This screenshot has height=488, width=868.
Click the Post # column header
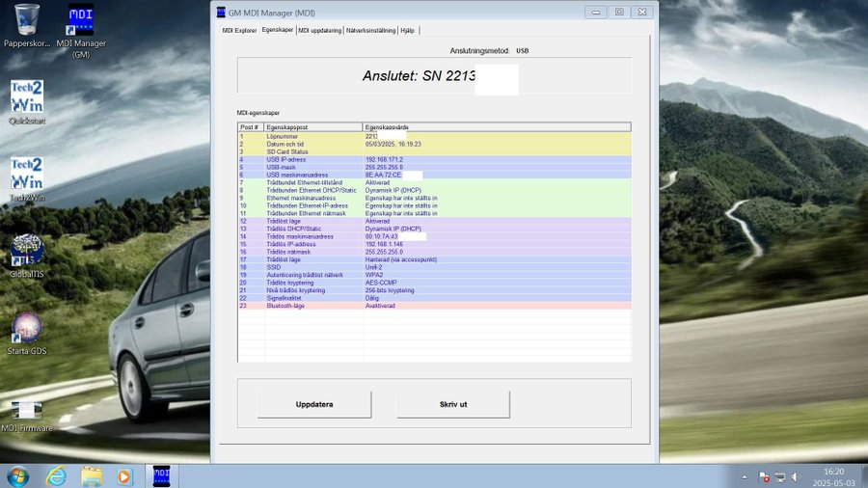click(x=251, y=127)
